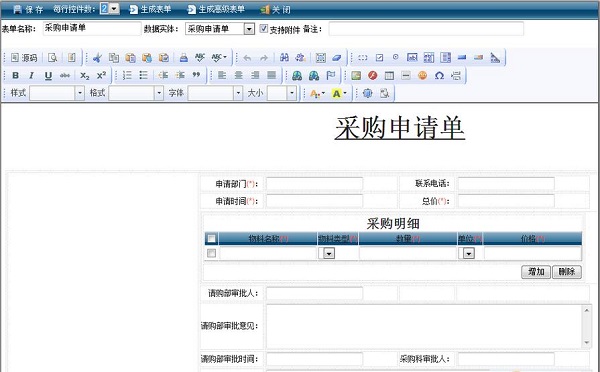
Task: Click the Print icon
Action: [184, 58]
